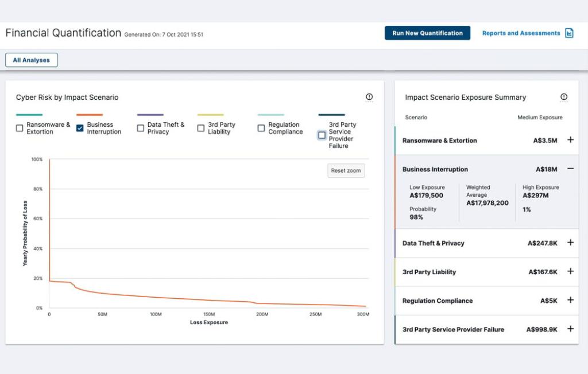This screenshot has width=588, height=374.
Task: Expand the Regulation Compliance row
Action: point(570,300)
